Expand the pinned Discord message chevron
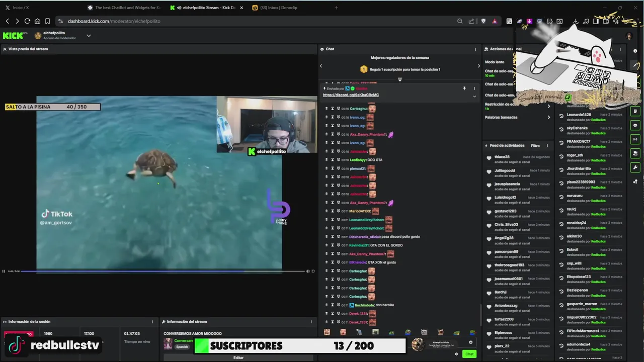The height and width of the screenshot is (362, 644). [x=474, y=96]
